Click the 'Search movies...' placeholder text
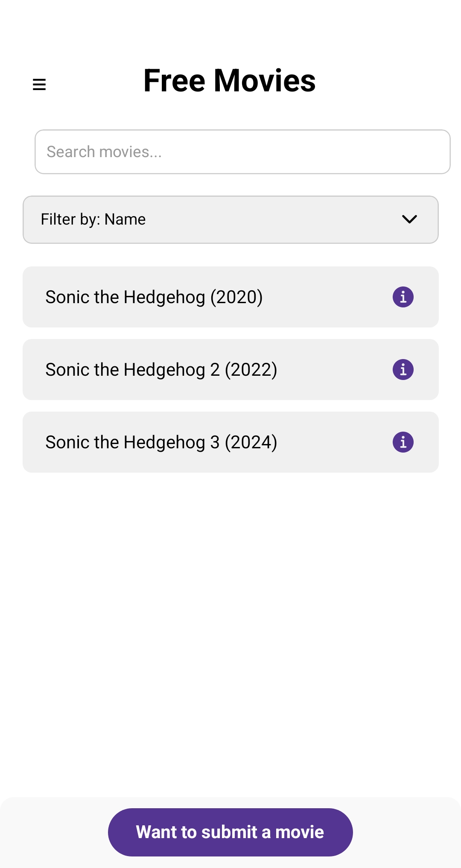Screen dimensions: 461x868 104,152
